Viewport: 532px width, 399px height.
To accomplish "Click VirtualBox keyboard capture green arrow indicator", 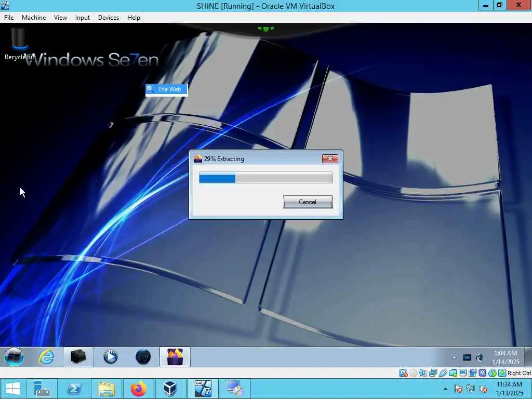I will (x=502, y=373).
